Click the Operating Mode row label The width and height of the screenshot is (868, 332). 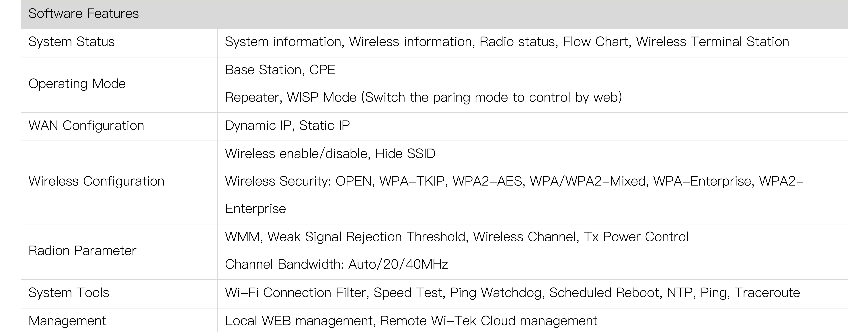coord(77,84)
